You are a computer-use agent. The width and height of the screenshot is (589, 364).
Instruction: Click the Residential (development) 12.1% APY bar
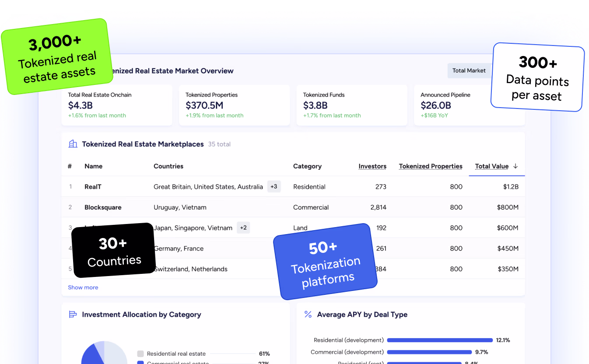[439, 340]
